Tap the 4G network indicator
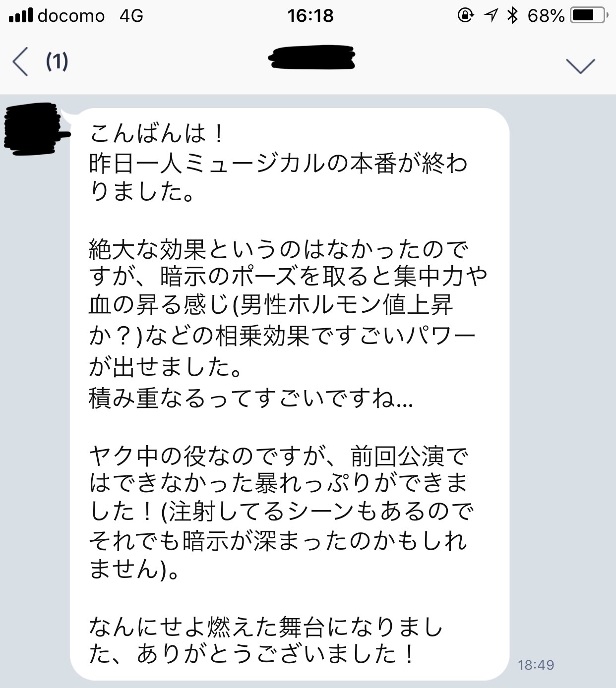Screen dimensions: 616x688 point(131,16)
